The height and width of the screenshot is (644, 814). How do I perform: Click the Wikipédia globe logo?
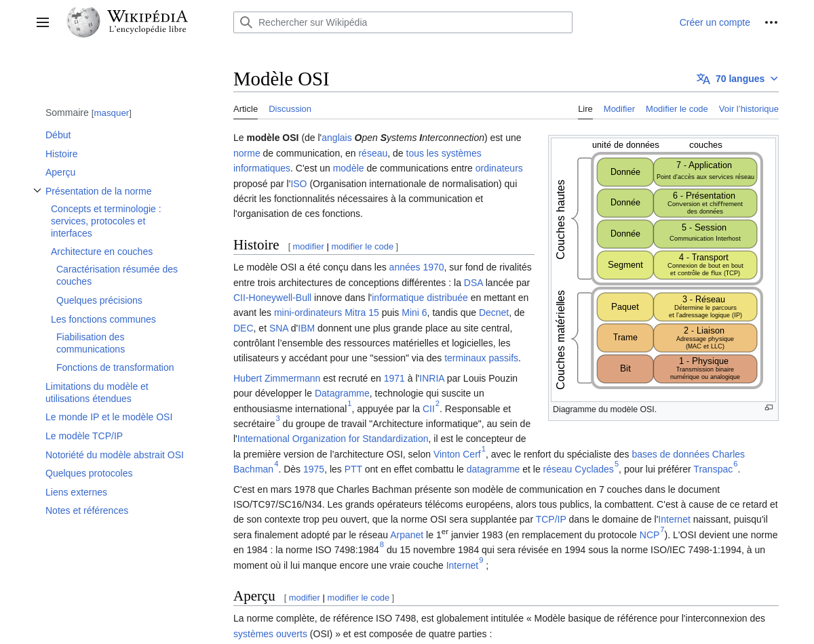pyautogui.click(x=83, y=22)
